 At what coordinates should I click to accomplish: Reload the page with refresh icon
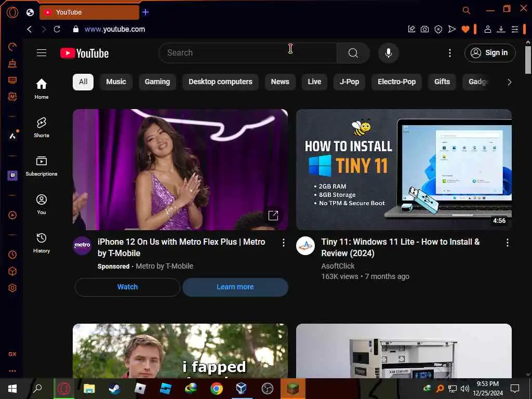pos(57,29)
